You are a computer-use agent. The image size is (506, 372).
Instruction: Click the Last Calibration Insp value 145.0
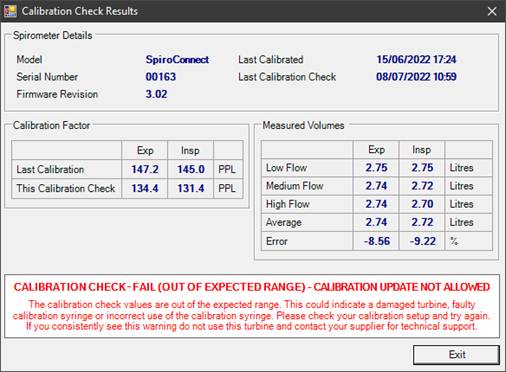[x=191, y=169]
